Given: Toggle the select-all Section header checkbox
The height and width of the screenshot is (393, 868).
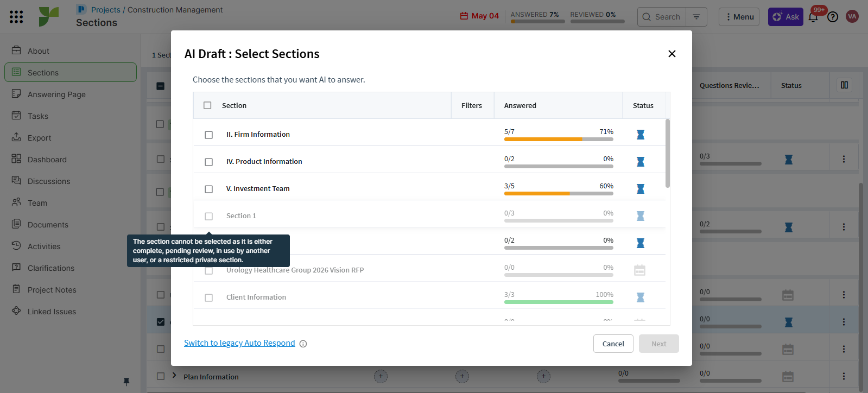Looking at the screenshot, I should [x=207, y=105].
